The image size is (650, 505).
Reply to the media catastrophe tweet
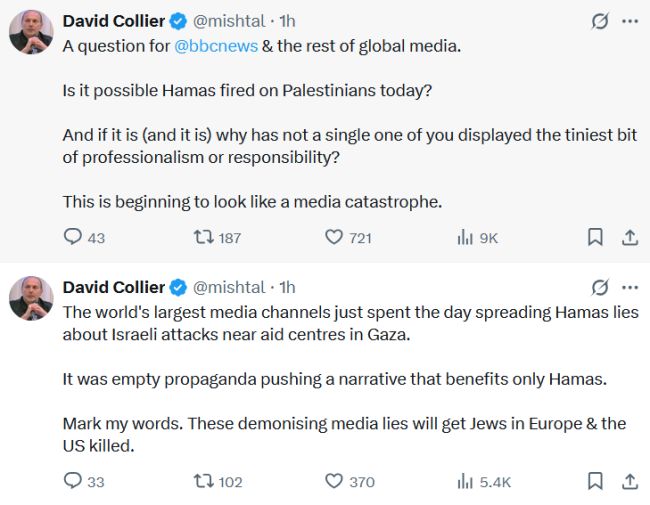[72, 237]
